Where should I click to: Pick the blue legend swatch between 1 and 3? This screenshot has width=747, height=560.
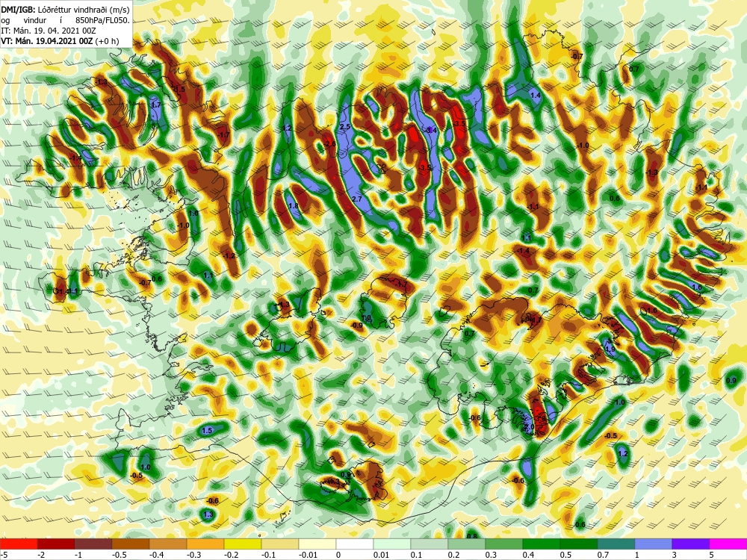coord(653,544)
